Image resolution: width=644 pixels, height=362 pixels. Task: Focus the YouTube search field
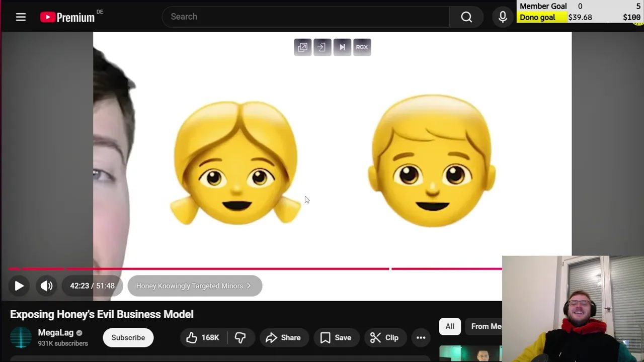click(x=306, y=17)
